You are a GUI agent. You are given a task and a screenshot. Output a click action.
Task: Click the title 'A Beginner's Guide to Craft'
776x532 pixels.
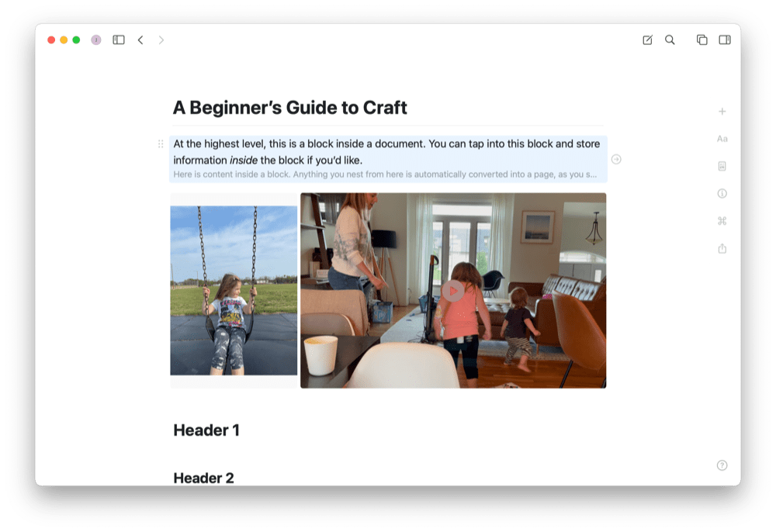coord(290,108)
